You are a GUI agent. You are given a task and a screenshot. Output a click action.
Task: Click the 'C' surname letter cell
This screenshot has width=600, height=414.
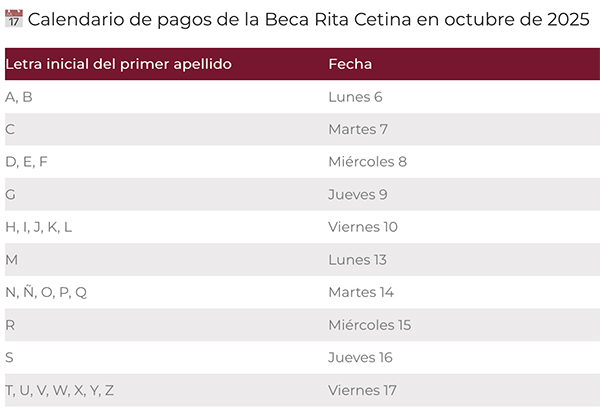click(10, 129)
